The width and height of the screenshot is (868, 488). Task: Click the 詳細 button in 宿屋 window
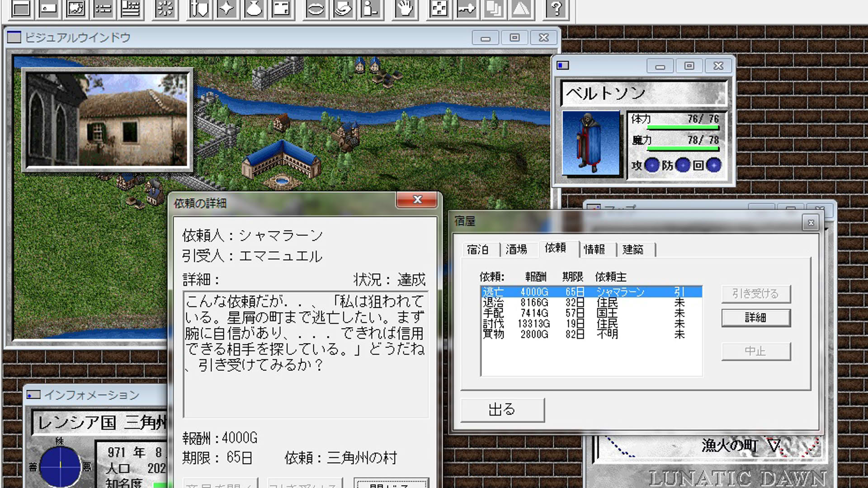pos(756,318)
